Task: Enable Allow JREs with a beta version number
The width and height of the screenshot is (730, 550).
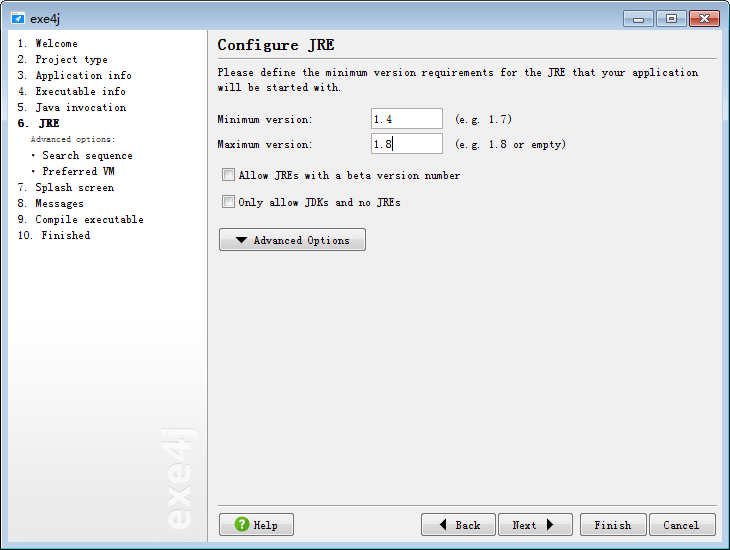Action: (x=229, y=175)
